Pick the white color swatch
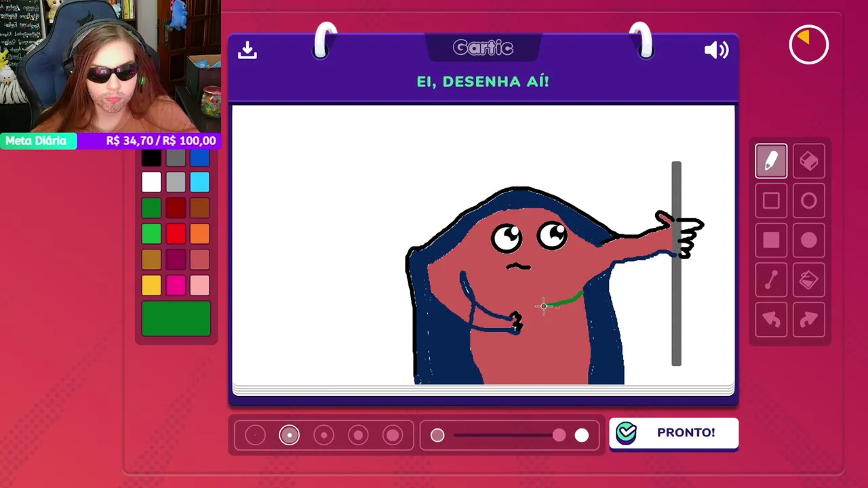Viewport: 868px width, 488px height. coord(151,182)
